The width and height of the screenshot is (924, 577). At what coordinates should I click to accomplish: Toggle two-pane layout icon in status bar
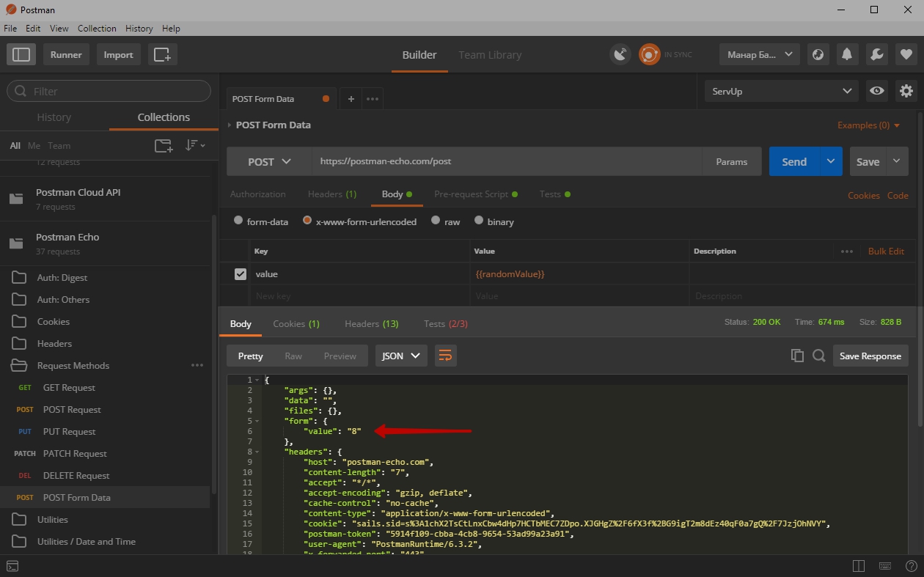(859, 566)
